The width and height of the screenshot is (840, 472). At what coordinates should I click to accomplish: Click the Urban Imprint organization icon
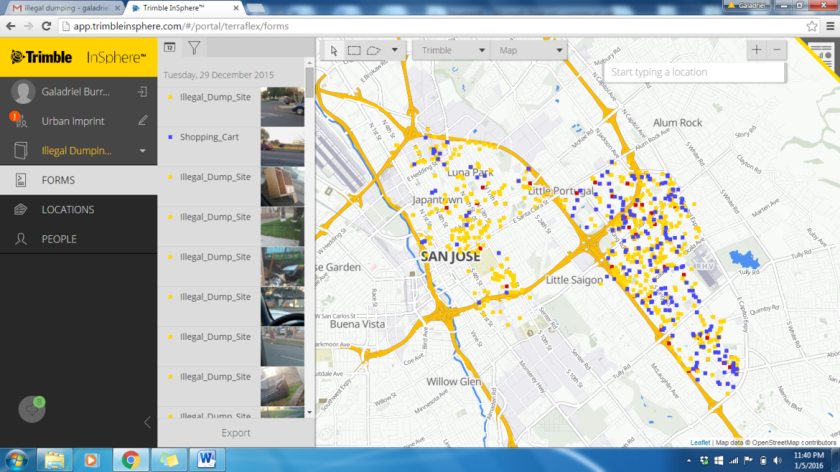pos(21,122)
